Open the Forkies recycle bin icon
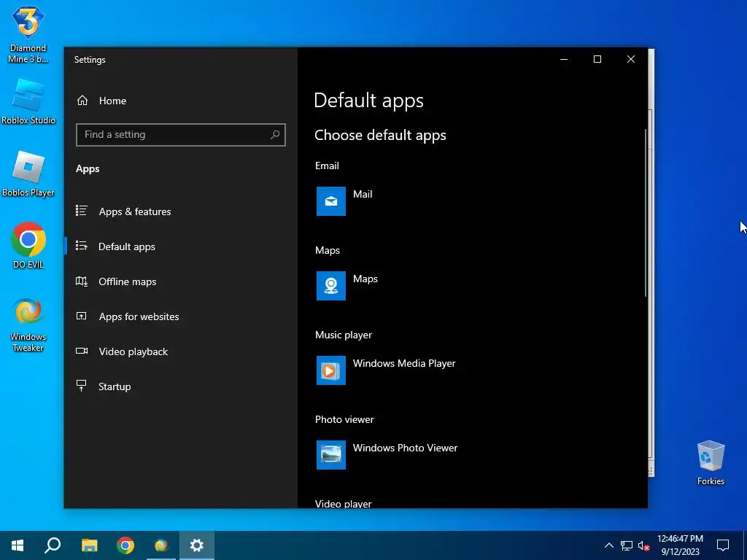This screenshot has height=560, width=747. pyautogui.click(x=711, y=462)
